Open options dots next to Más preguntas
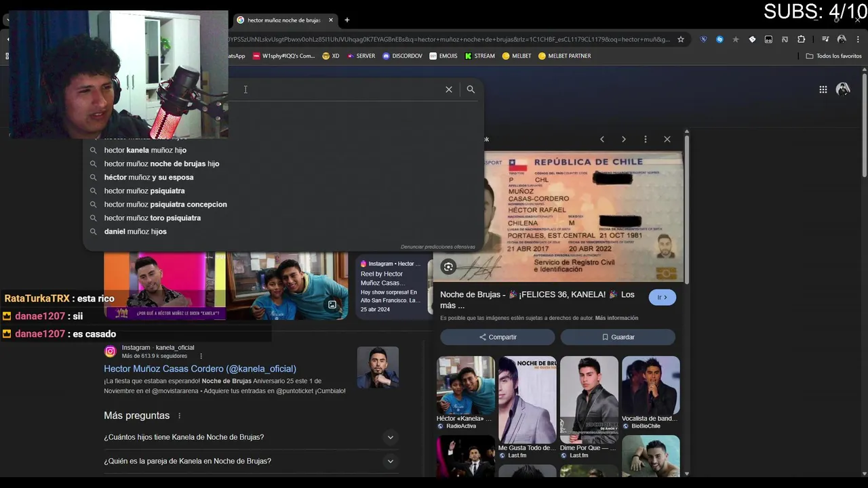868x488 pixels. pyautogui.click(x=180, y=415)
